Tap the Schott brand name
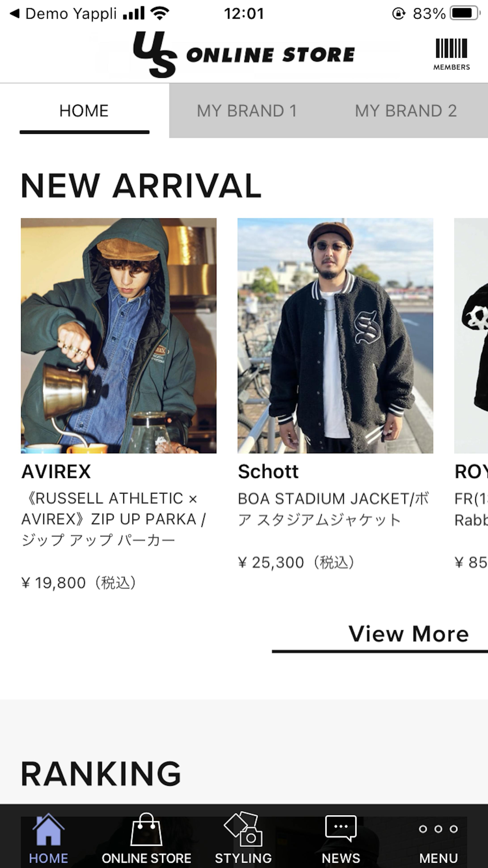Viewport: 488px width, 868px height. [x=268, y=471]
